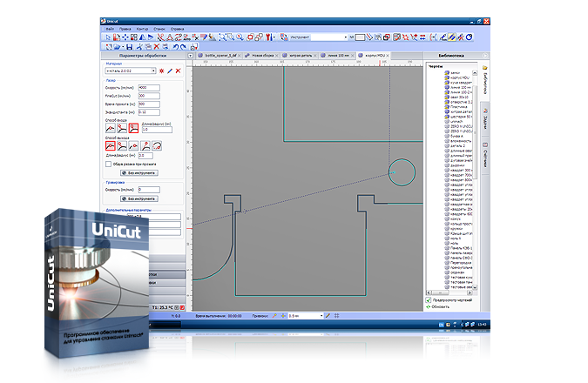Screen dimensions: 588x383
Task: Select first highlighted lead-out method button
Action: click(111, 145)
